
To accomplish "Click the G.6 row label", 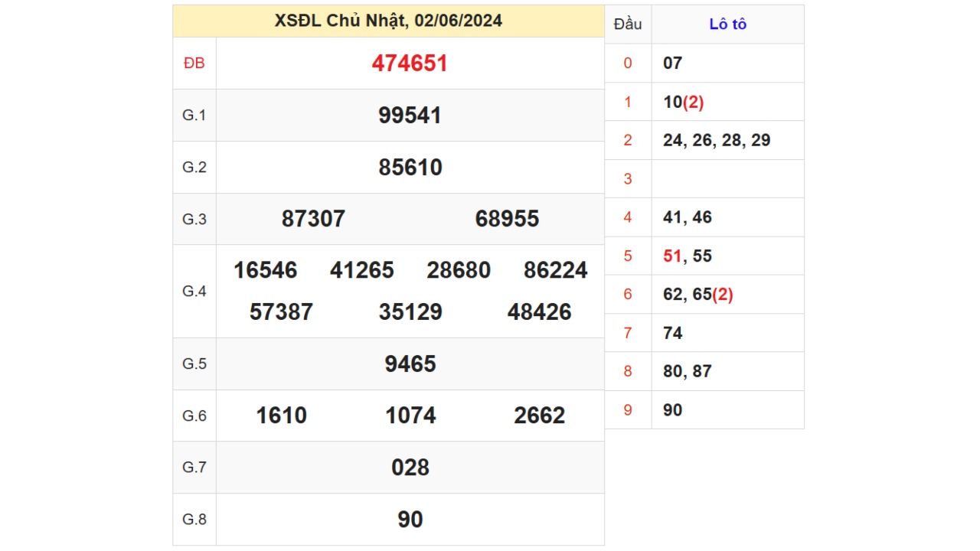I will 194,416.
